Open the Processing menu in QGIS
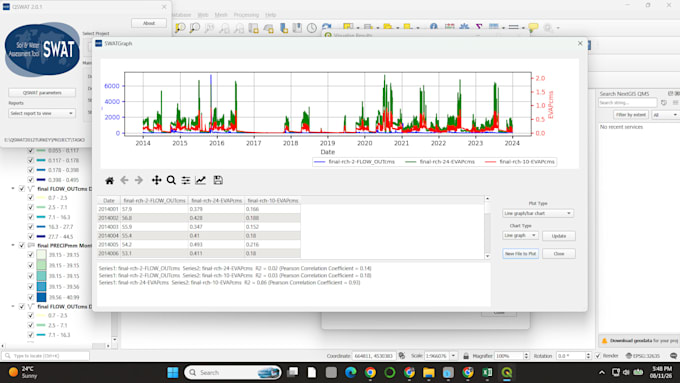680x383 pixels. 246,15
